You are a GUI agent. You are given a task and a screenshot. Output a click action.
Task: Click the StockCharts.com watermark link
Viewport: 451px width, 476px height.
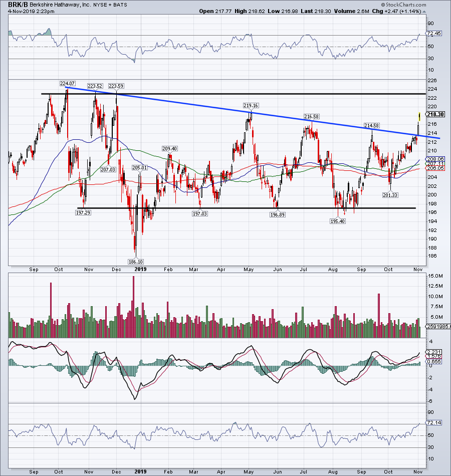403,5
